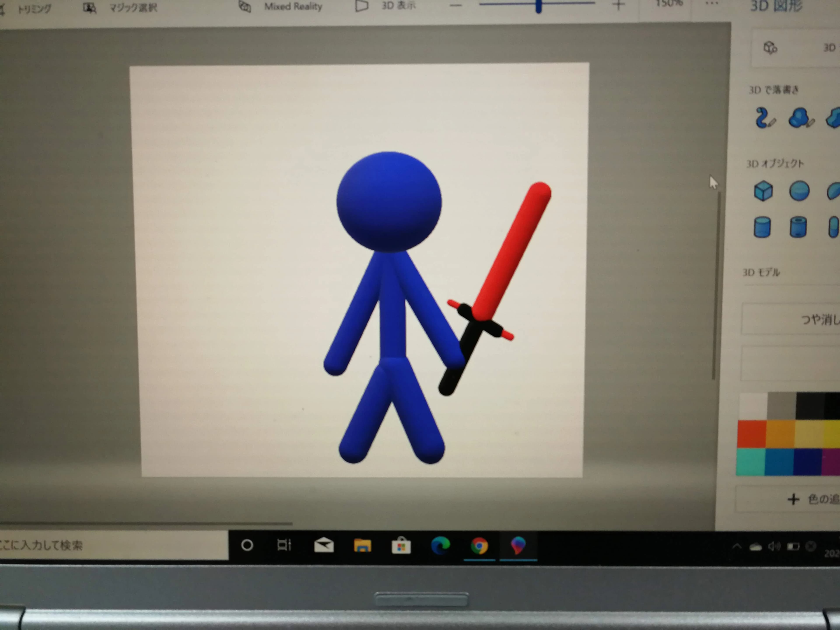Open Google Chrome from the taskbar
Image resolution: width=840 pixels, height=630 pixels.
(x=479, y=546)
